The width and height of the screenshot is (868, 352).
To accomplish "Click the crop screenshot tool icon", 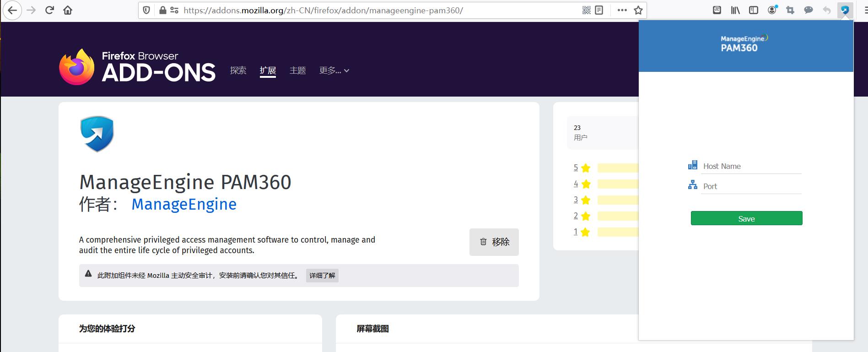I will tap(790, 10).
